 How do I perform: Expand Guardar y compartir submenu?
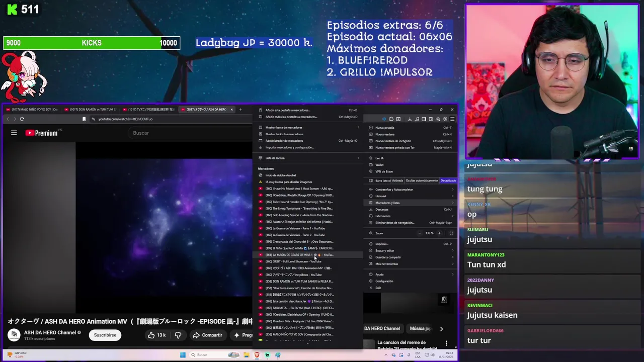[x=411, y=257]
